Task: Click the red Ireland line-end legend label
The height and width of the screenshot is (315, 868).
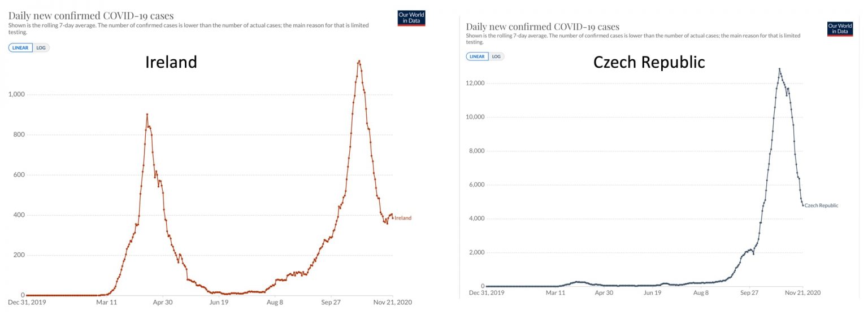Action: pos(403,218)
